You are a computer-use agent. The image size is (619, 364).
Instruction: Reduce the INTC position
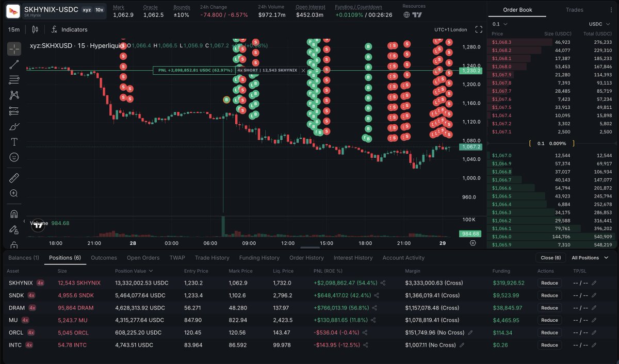click(549, 345)
